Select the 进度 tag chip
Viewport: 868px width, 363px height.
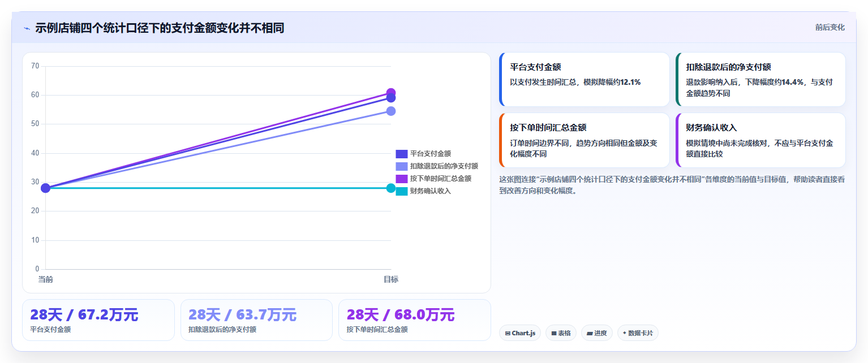(596, 333)
